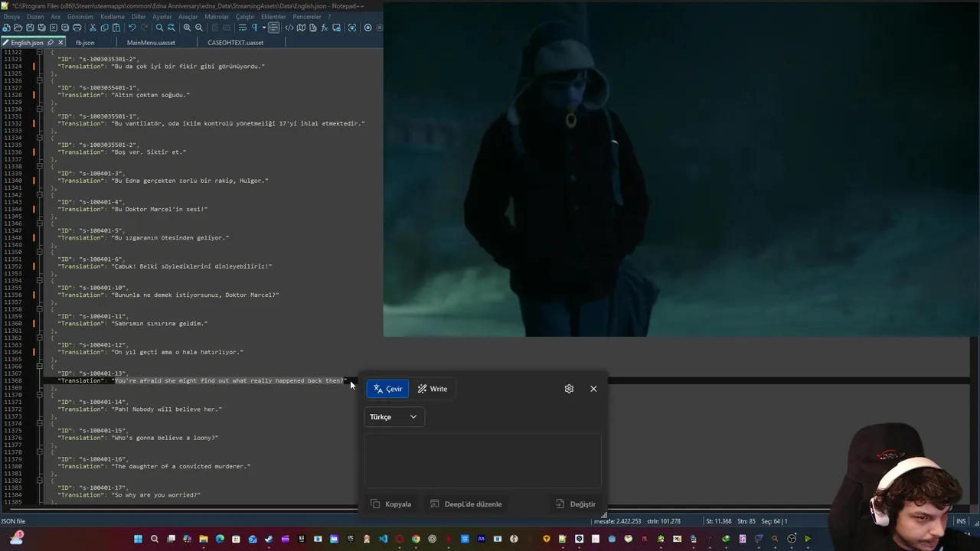The height and width of the screenshot is (551, 980).
Task: Open the Kodlama menu
Action: 112,16
